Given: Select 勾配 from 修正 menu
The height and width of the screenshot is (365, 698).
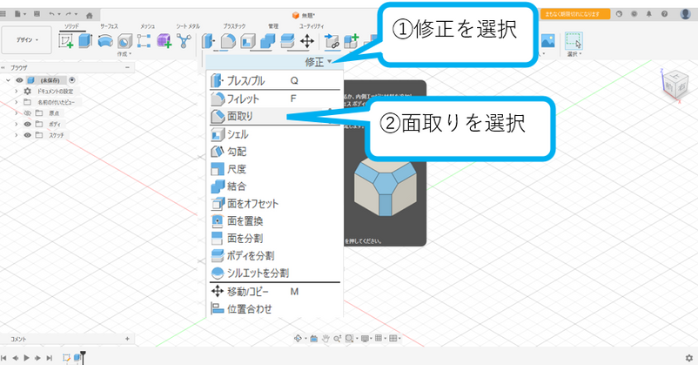Looking at the screenshot, I should click(x=275, y=151).
